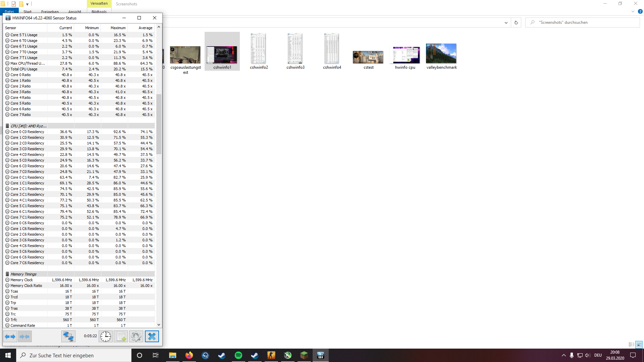Select the Total CPU Usage sensor row
Image resolution: width=644 pixels, height=362 pixels.
(x=24, y=69)
